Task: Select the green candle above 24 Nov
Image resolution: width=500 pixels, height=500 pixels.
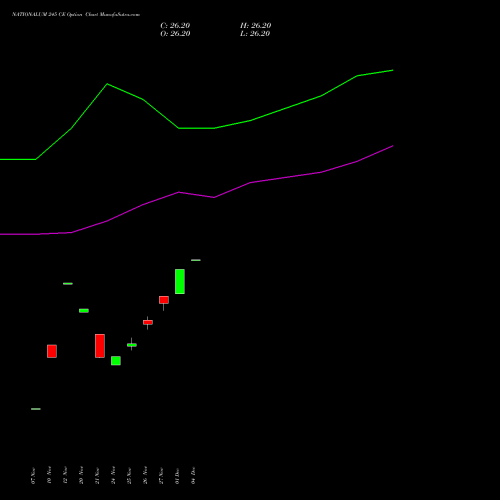Action: click(x=116, y=361)
